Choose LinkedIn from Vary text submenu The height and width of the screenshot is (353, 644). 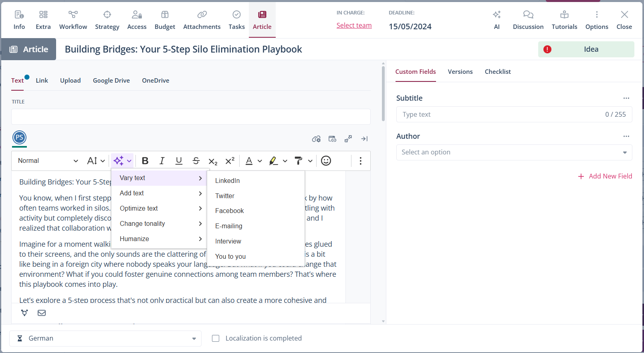click(x=227, y=181)
